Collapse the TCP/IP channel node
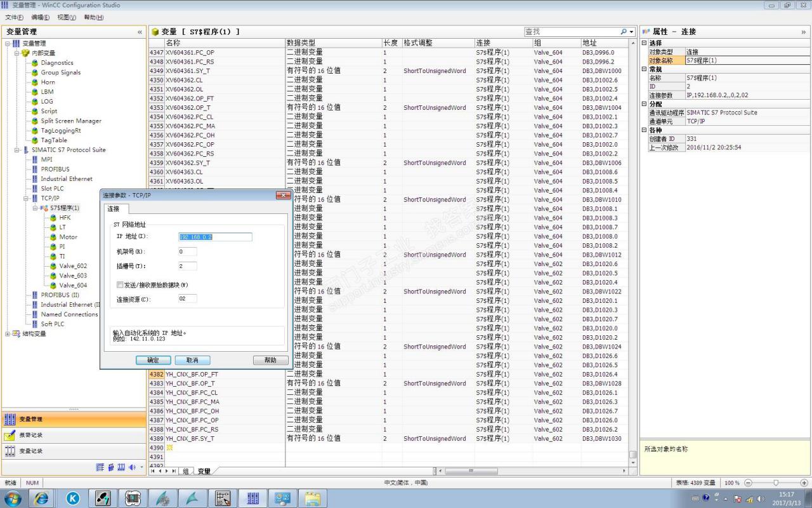 (x=26, y=198)
